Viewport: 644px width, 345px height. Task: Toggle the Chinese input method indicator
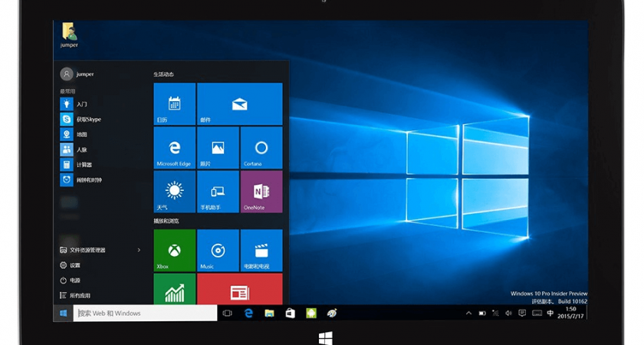coord(550,314)
